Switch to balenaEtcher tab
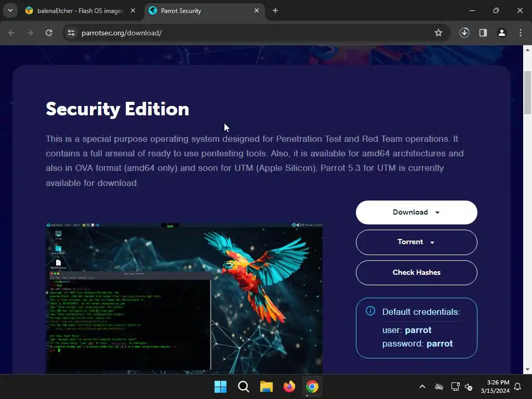 pos(79,11)
